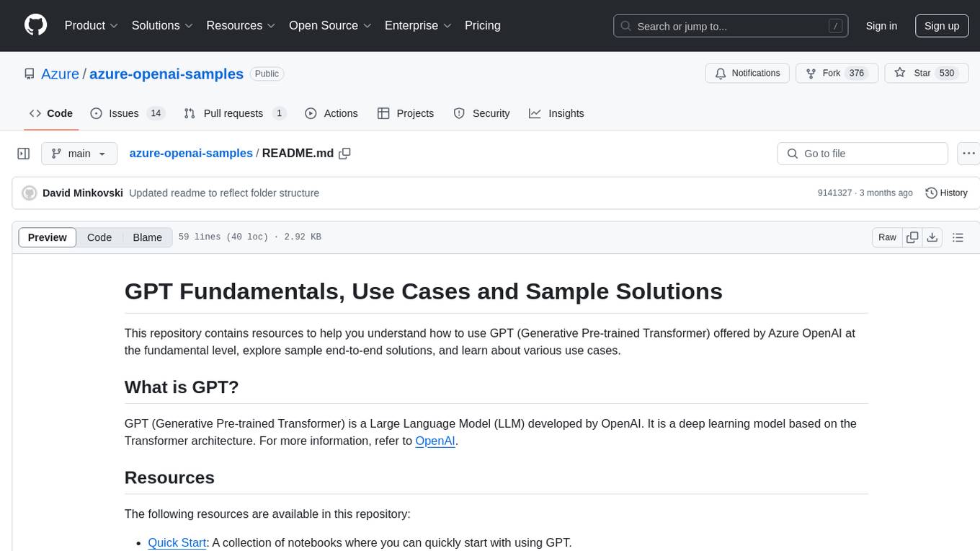Expand the Solutions menu
Viewport: 980px width, 551px height.
[x=162, y=25]
